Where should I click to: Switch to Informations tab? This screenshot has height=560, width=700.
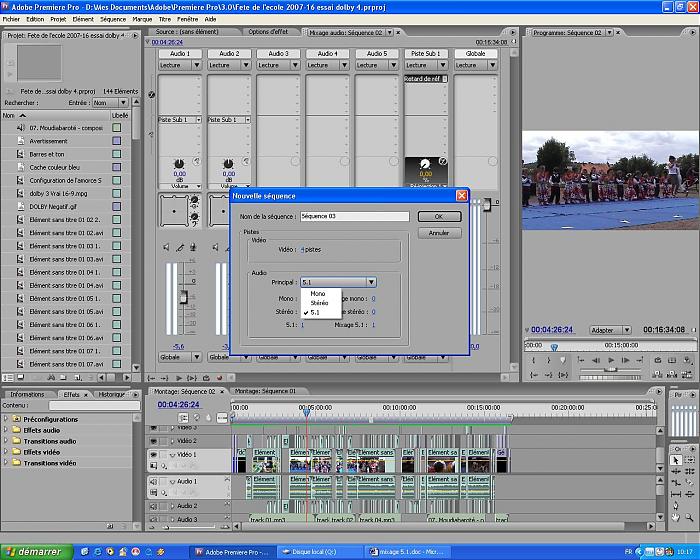coord(27,394)
